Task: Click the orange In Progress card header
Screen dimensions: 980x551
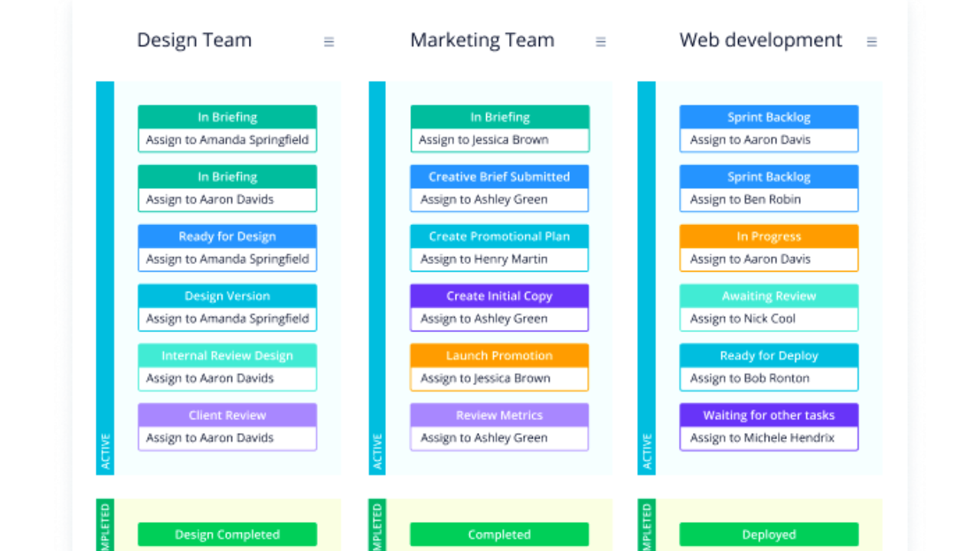Action: (769, 236)
